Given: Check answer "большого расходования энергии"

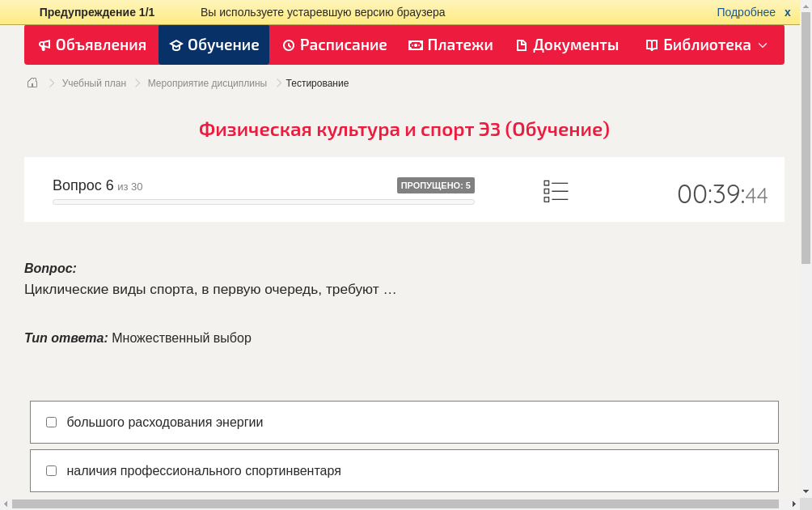Looking at the screenshot, I should pos(51,421).
